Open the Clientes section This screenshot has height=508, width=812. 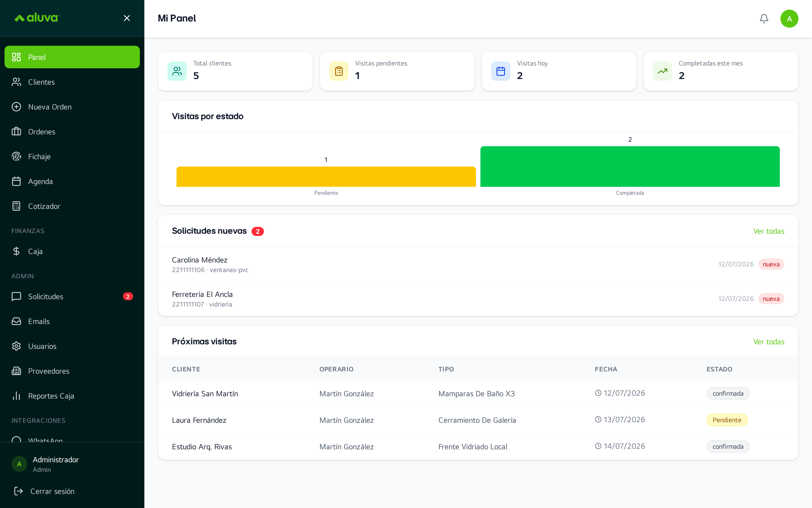(x=72, y=82)
